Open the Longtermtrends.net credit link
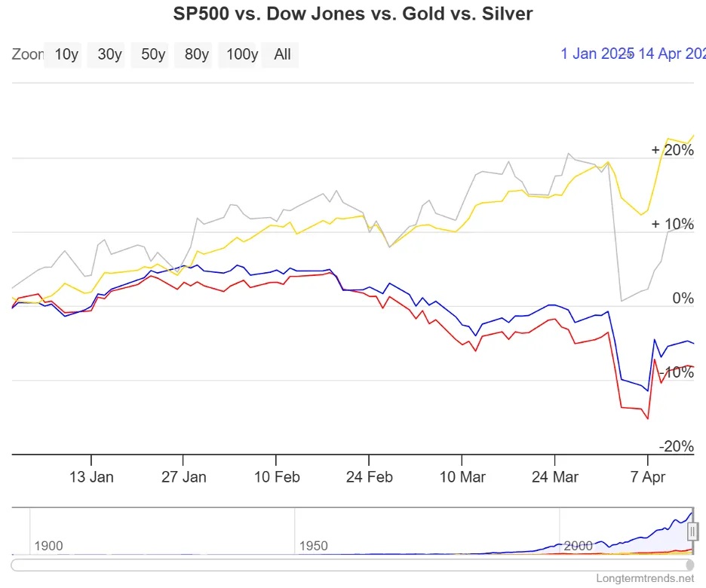 [x=644, y=579]
